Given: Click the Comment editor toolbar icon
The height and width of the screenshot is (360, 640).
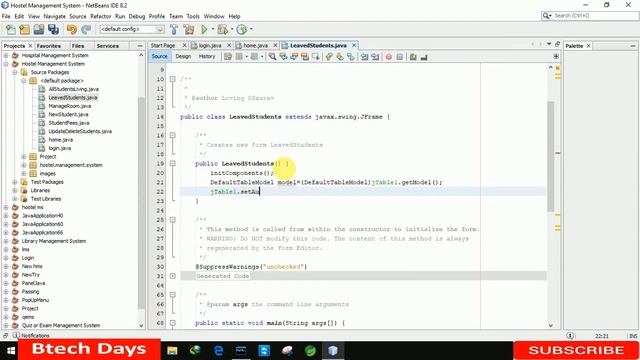Looking at the screenshot, I should (413, 57).
